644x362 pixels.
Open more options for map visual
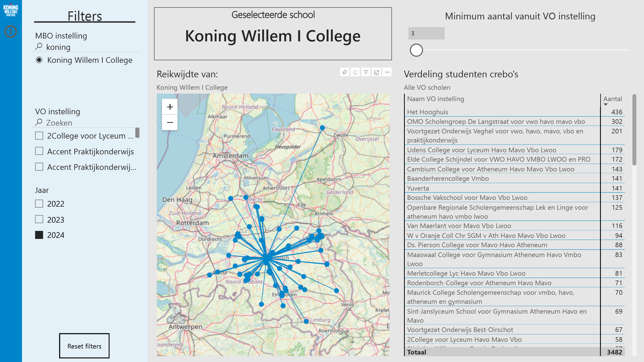[387, 72]
